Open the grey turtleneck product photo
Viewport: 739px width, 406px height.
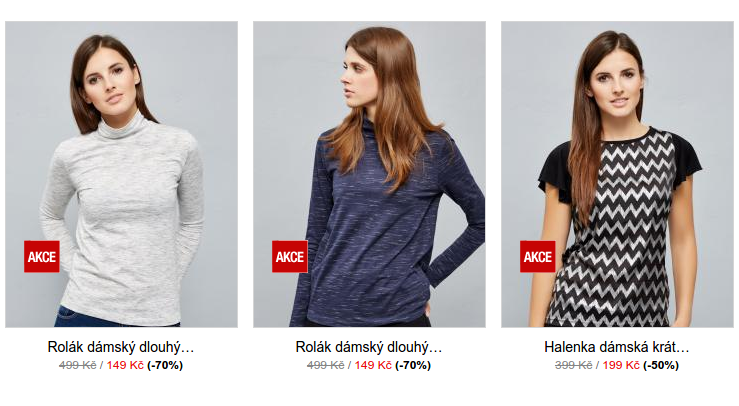point(122,174)
